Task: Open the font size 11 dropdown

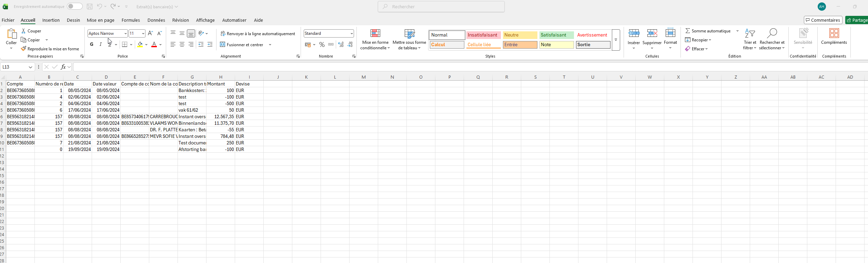Action: tap(143, 33)
